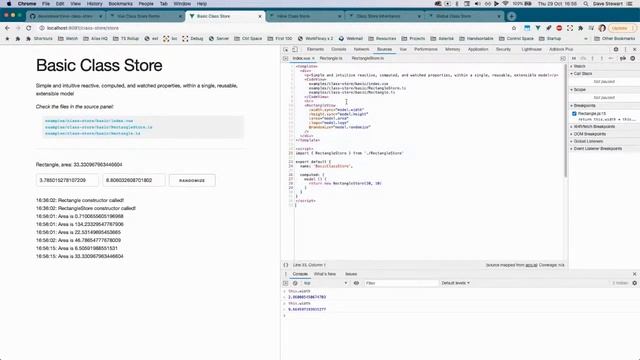The height and width of the screenshot is (360, 640).
Task: Open the Issues drawer tab
Action: pyautogui.click(x=351, y=274)
